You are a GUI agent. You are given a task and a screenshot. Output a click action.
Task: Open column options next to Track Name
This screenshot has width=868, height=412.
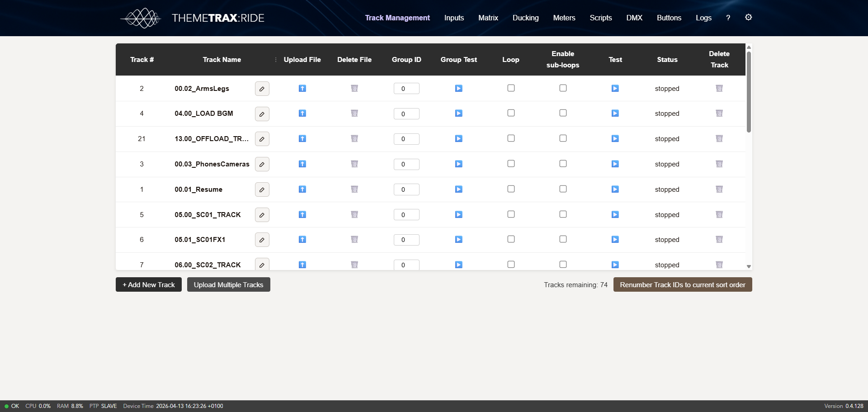(x=276, y=60)
